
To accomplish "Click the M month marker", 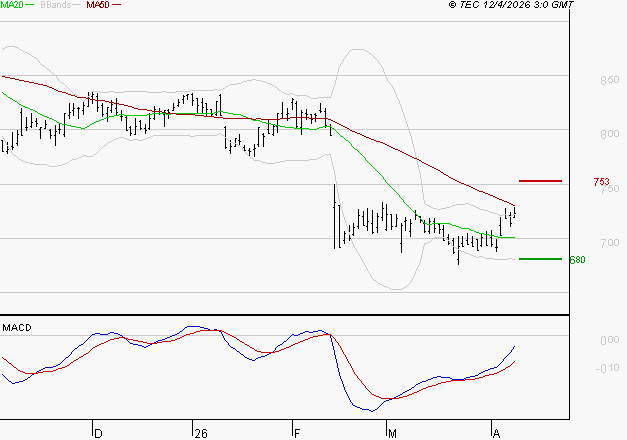I will coord(392,434).
